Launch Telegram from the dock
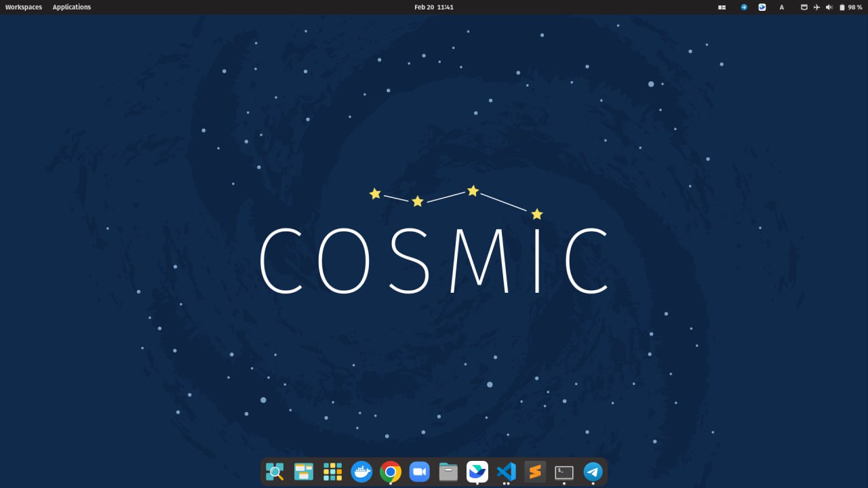This screenshot has height=488, width=868. [593, 472]
